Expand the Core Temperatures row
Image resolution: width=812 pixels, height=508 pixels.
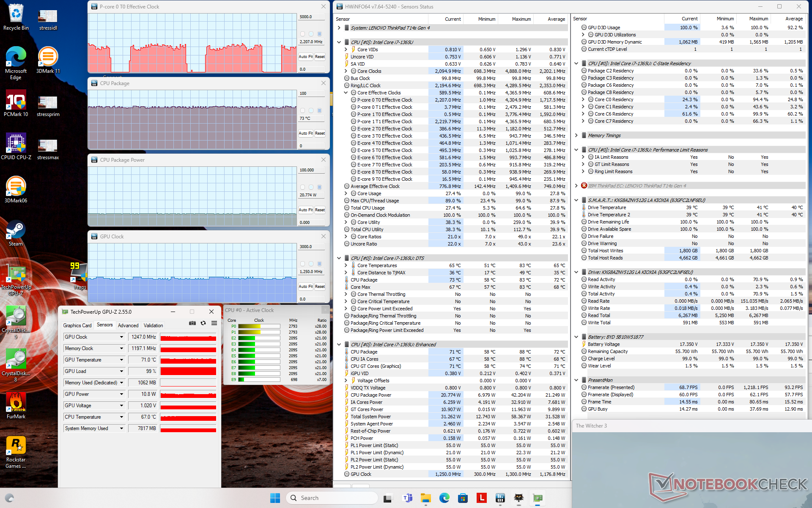(346, 265)
